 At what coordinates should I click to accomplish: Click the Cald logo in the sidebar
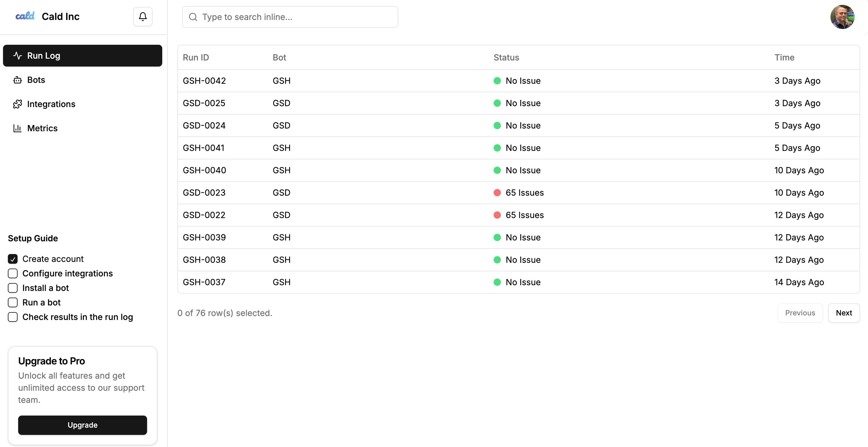coord(25,16)
